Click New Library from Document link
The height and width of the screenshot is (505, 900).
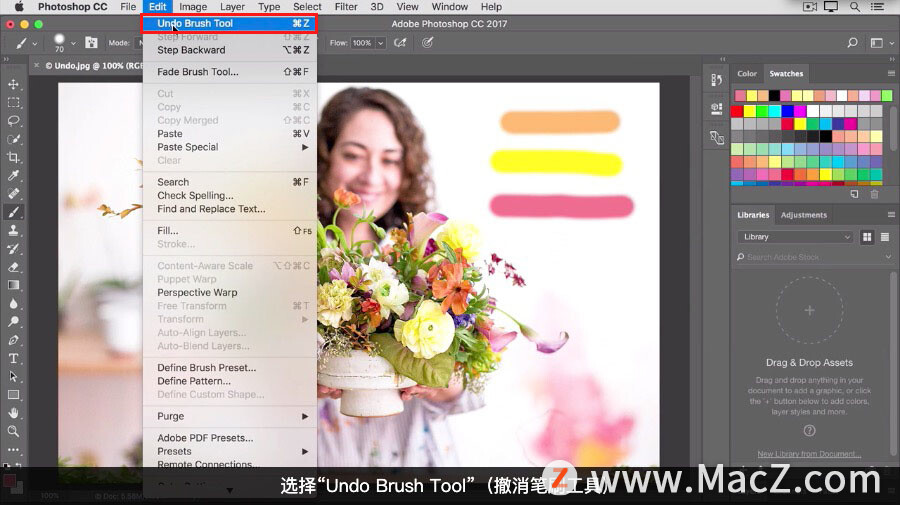click(x=809, y=454)
